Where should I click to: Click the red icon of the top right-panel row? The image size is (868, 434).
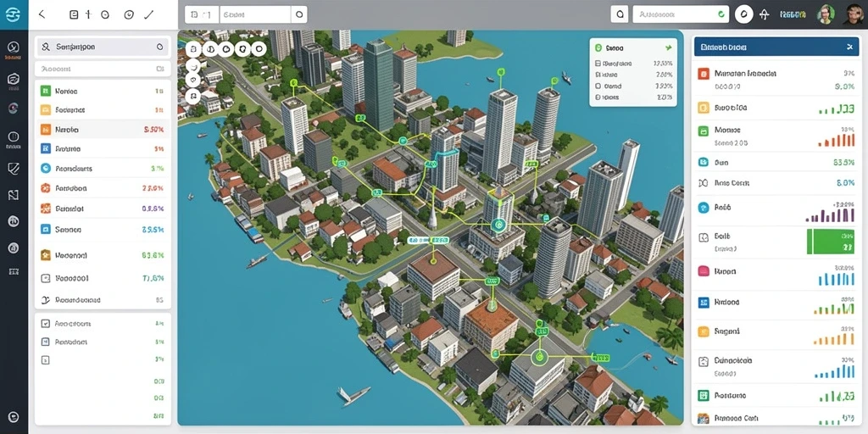pyautogui.click(x=703, y=74)
